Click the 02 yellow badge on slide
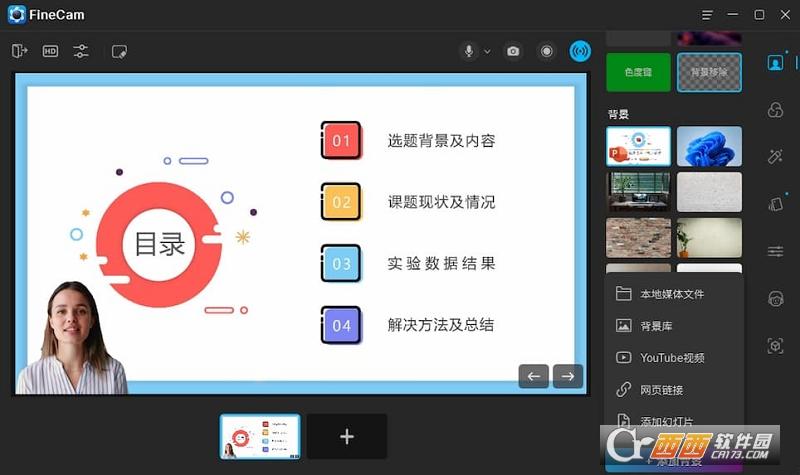The width and height of the screenshot is (800, 475). point(341,202)
